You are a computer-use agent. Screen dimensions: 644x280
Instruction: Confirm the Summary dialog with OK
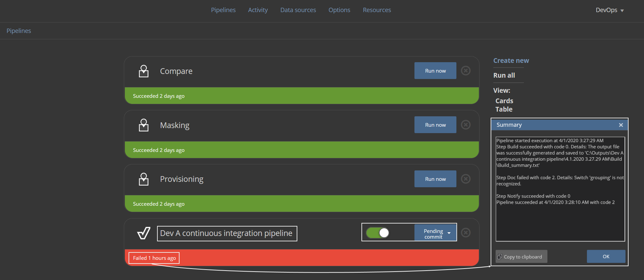(606, 256)
